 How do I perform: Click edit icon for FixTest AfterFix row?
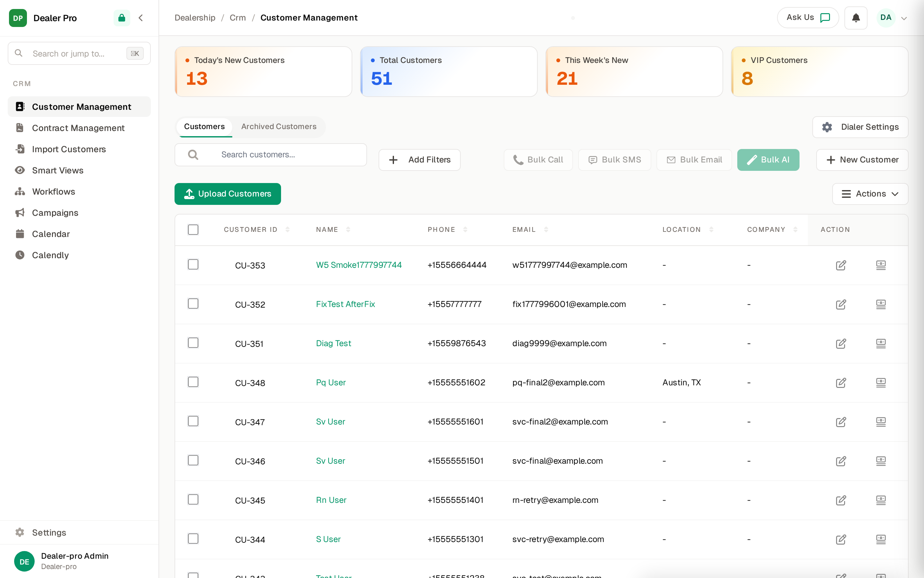click(841, 304)
